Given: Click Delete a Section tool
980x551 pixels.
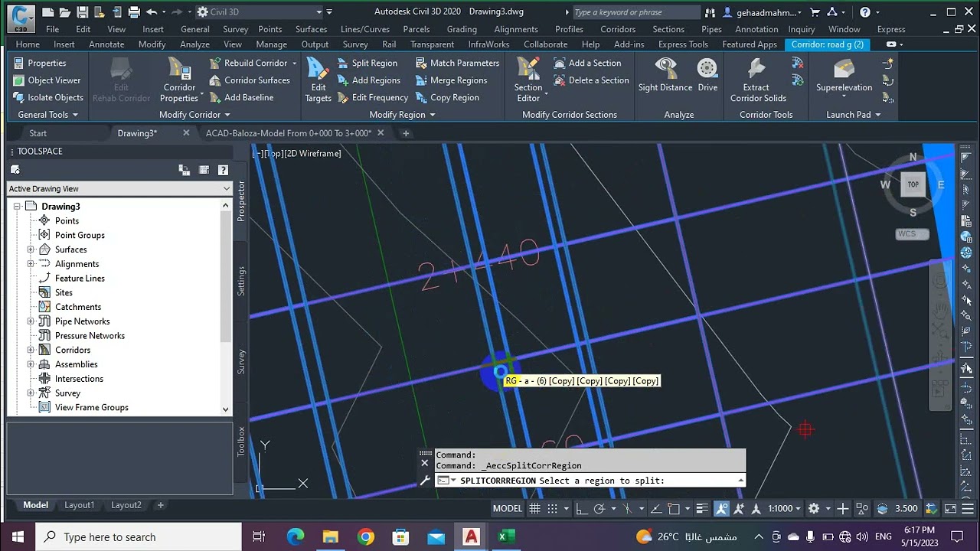Looking at the screenshot, I should click(591, 80).
